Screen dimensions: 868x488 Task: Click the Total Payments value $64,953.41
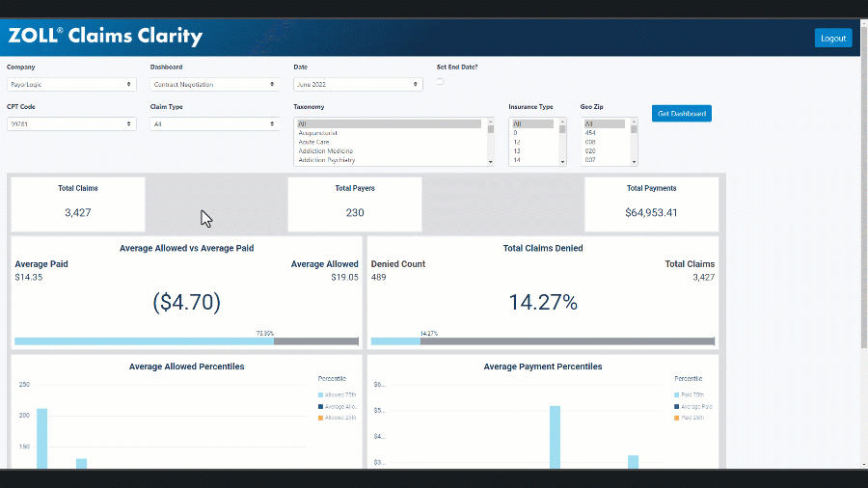[x=651, y=212]
